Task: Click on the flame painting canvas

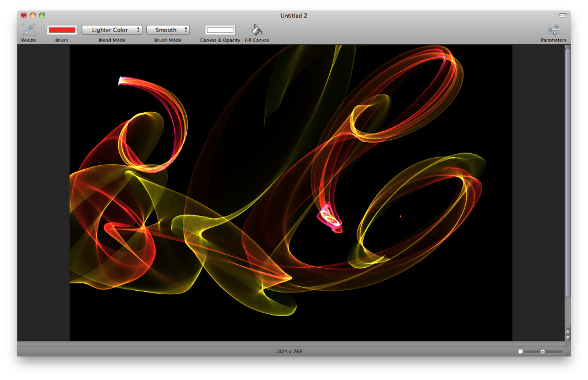Action: tap(291, 192)
